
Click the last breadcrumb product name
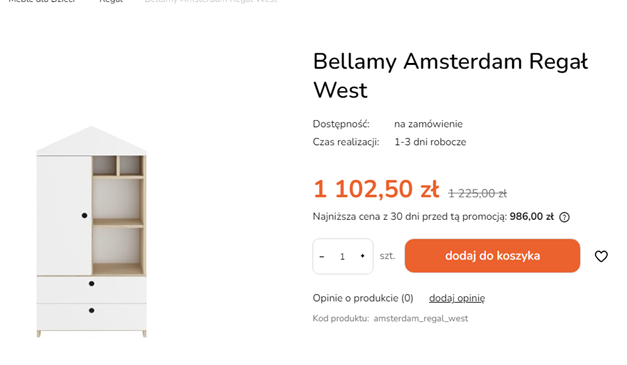pos(211,1)
